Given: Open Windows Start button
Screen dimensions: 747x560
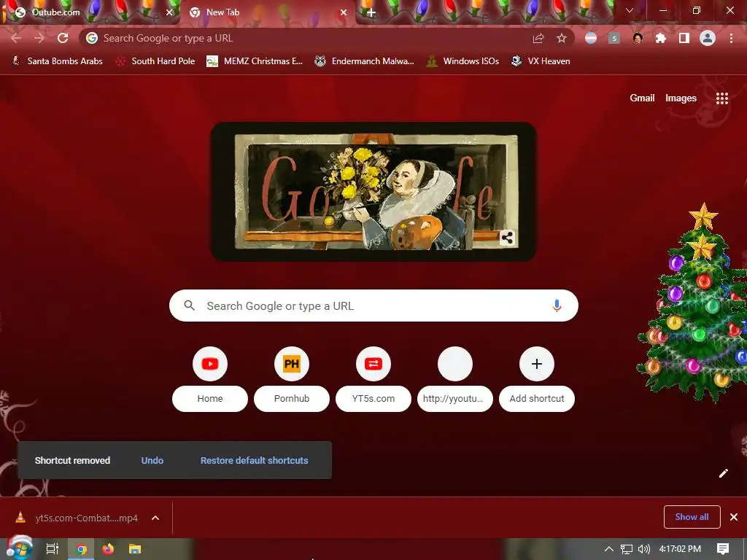Looking at the screenshot, I should [x=19, y=548].
